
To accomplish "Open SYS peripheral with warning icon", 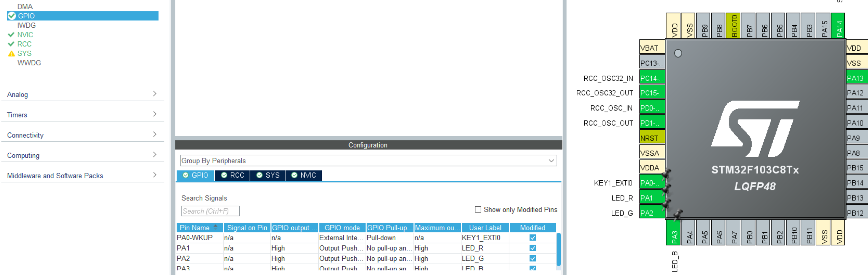I will (24, 53).
